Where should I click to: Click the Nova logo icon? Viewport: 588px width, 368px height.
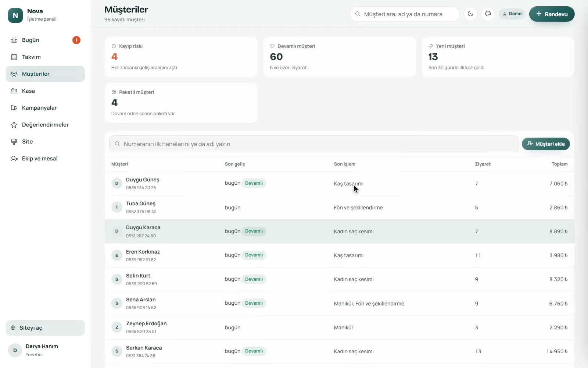coord(15,15)
